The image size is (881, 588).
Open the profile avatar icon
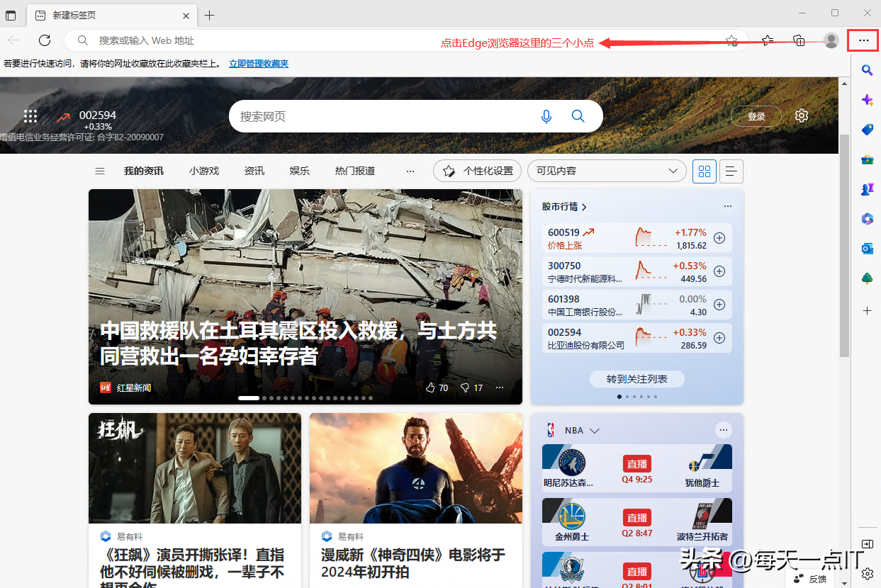click(x=831, y=40)
